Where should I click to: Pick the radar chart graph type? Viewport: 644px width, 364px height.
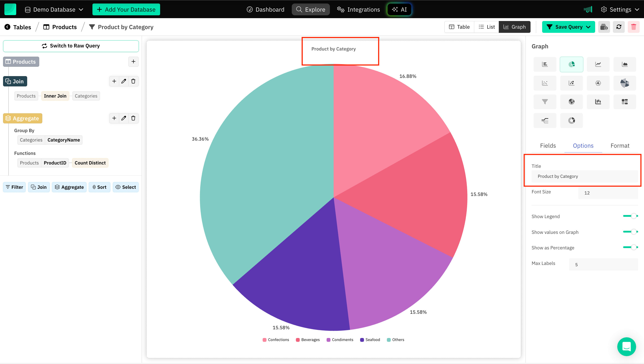pyautogui.click(x=598, y=83)
